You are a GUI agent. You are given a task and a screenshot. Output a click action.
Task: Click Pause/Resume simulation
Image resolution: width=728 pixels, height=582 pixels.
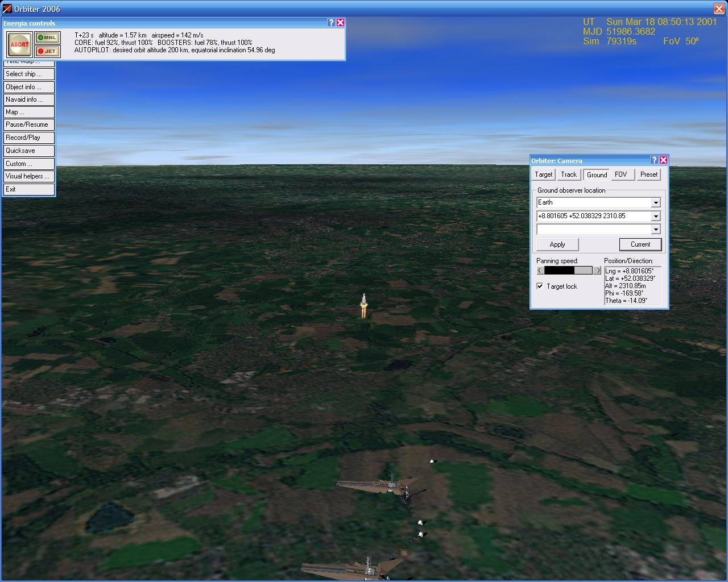[29, 124]
